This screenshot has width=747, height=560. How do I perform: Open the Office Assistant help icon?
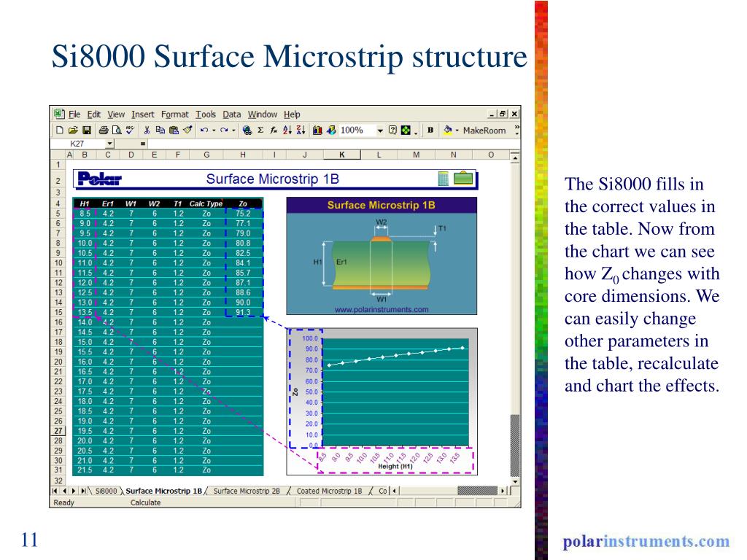pos(392,130)
